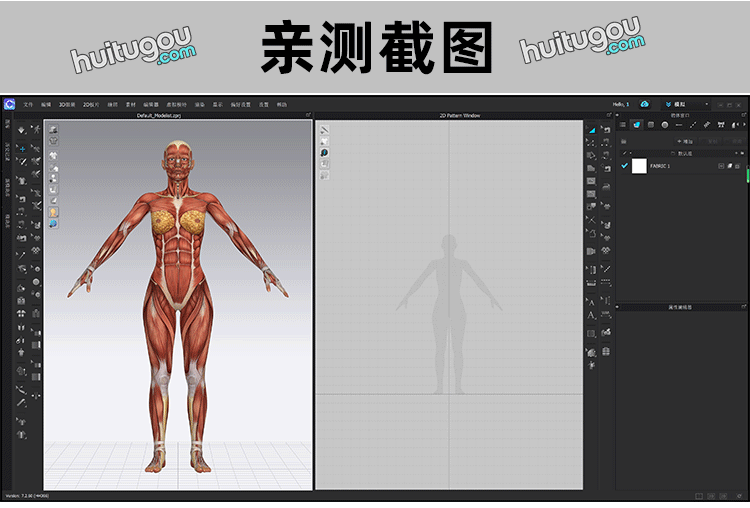This screenshot has width=750, height=508.
Task: Collapse the Property Editor panel with left arrow
Action: [x=619, y=306]
